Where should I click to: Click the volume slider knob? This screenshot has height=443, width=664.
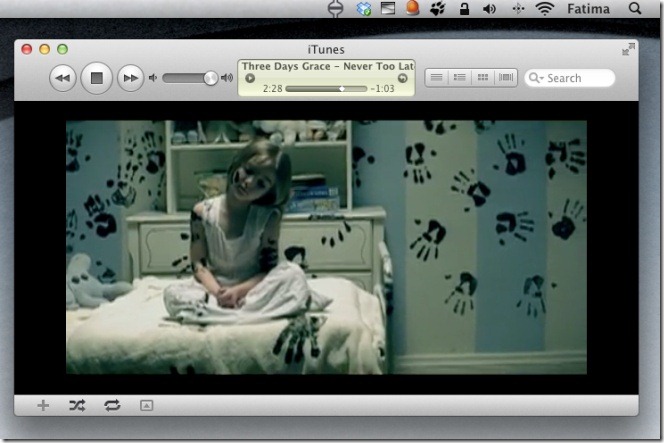210,78
